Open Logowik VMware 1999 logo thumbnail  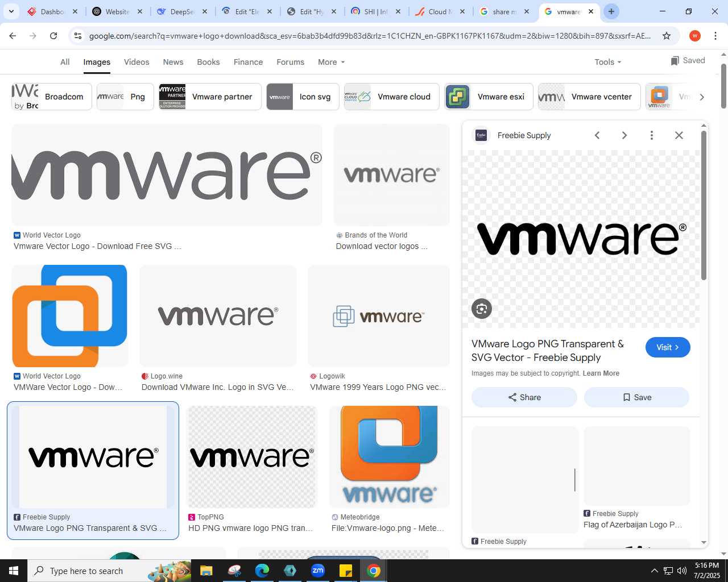click(378, 316)
